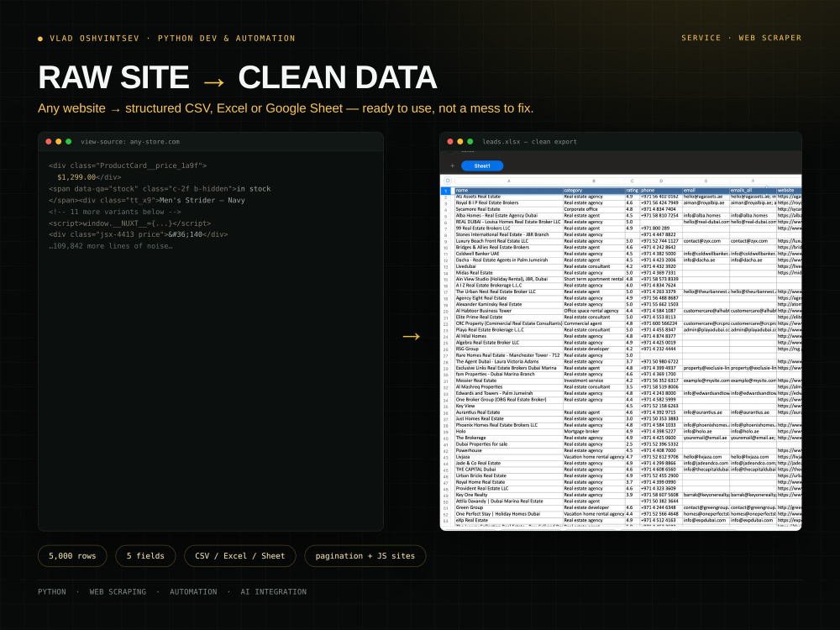This screenshot has height=630, width=840.
Task: Select column D header in spreadsheet
Action: [x=661, y=181]
